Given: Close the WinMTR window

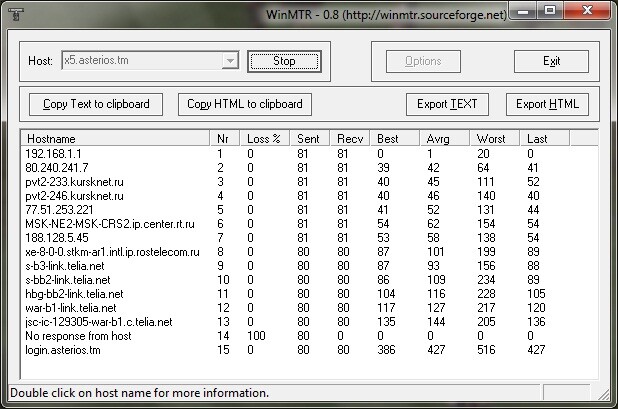Looking at the screenshot, I should (x=587, y=11).
